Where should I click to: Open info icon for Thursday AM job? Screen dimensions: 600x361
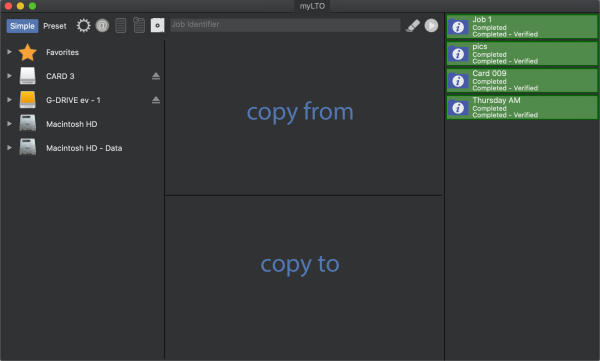pyautogui.click(x=458, y=108)
